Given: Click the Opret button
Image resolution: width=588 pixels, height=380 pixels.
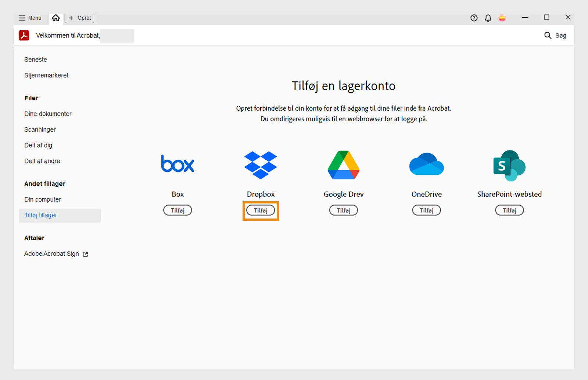Looking at the screenshot, I should pos(79,17).
